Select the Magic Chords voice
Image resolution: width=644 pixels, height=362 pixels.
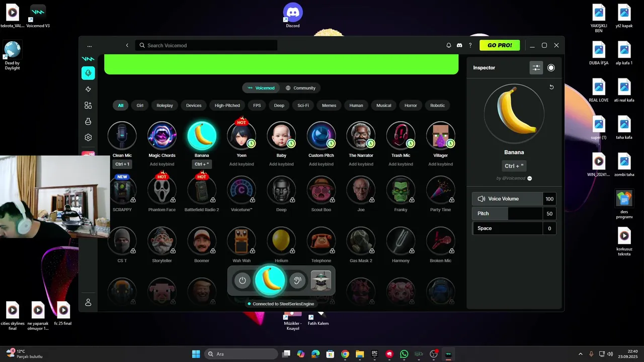click(162, 136)
